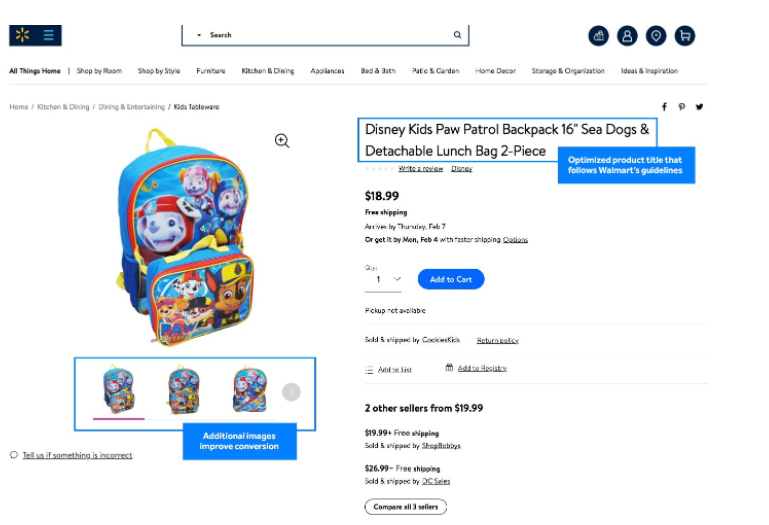Zoom the product image with magnifier

click(282, 141)
